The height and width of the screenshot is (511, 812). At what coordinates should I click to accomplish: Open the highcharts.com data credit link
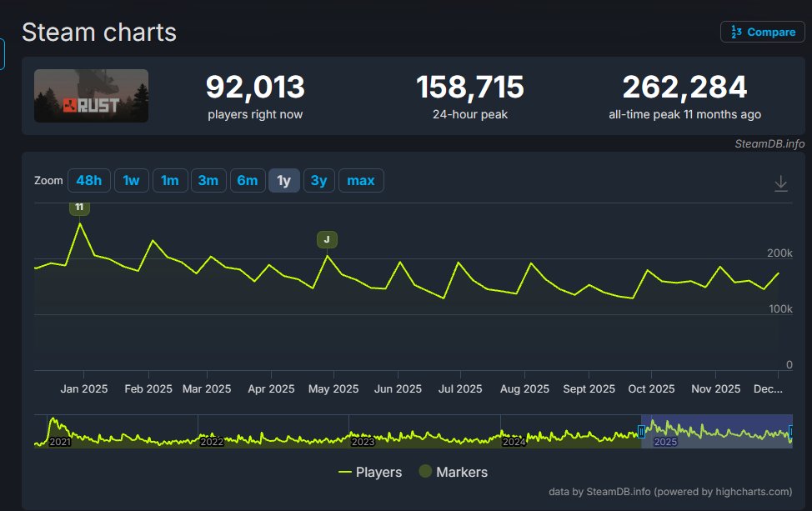(x=670, y=492)
